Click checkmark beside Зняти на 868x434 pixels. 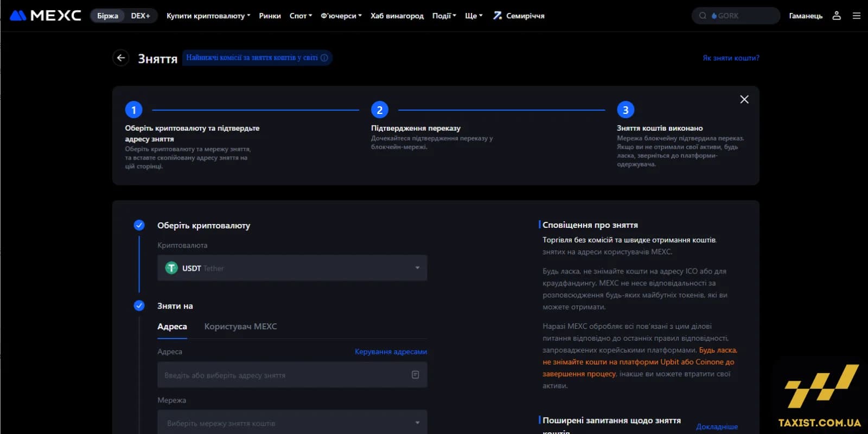tap(139, 305)
